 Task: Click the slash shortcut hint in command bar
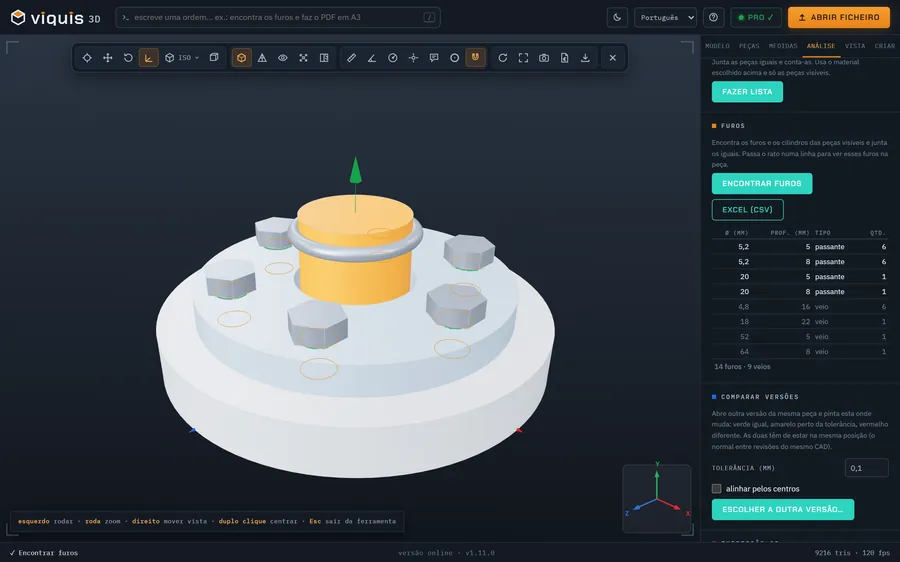(x=429, y=17)
